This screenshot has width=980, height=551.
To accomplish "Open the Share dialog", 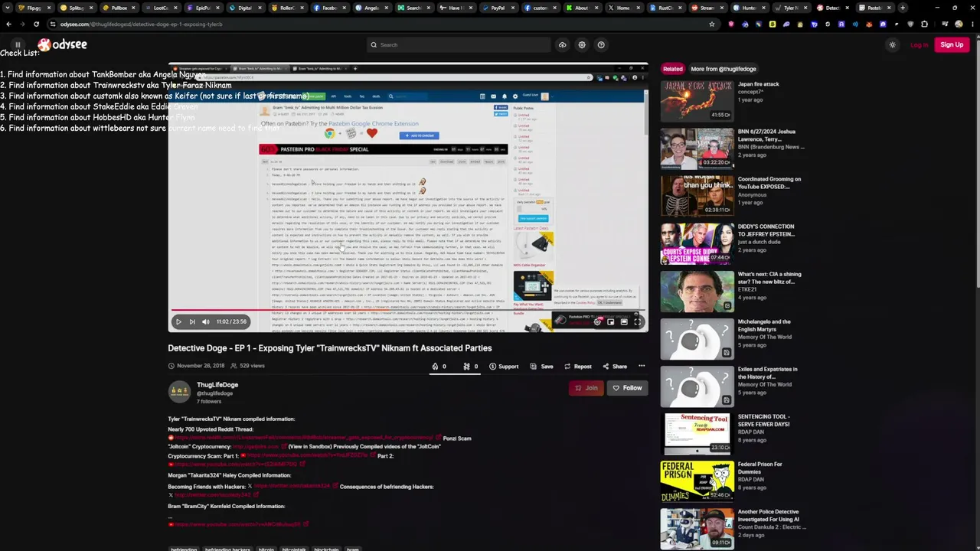I will [x=615, y=367].
